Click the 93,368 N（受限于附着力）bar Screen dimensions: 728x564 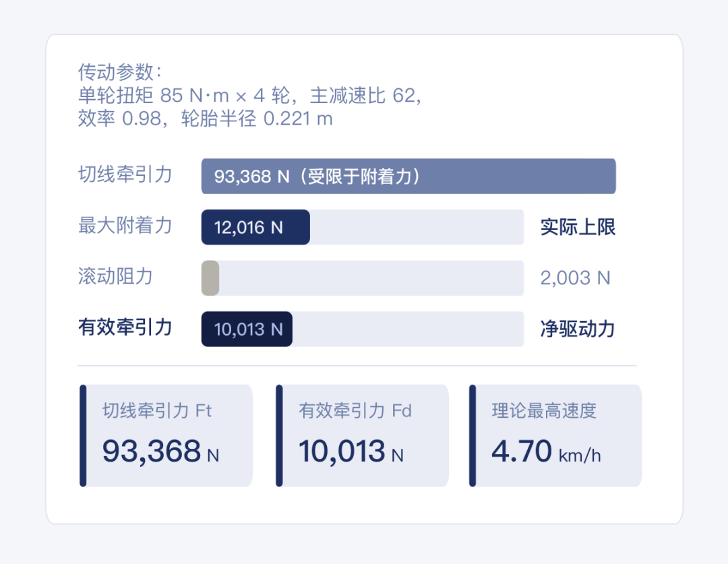408,177
